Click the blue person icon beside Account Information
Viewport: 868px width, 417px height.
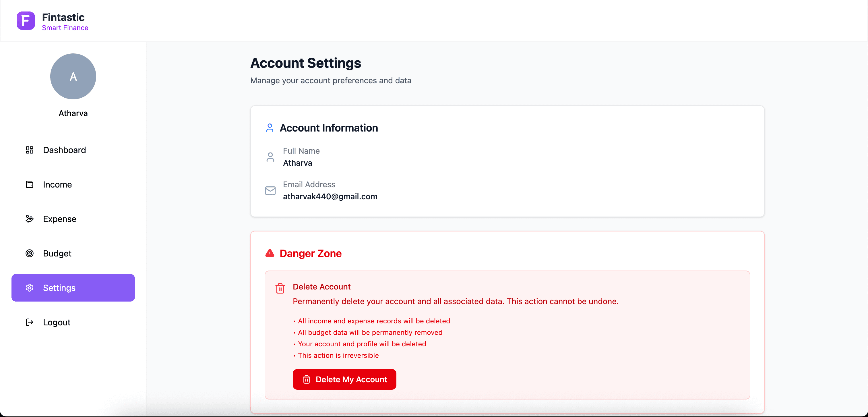pyautogui.click(x=270, y=128)
